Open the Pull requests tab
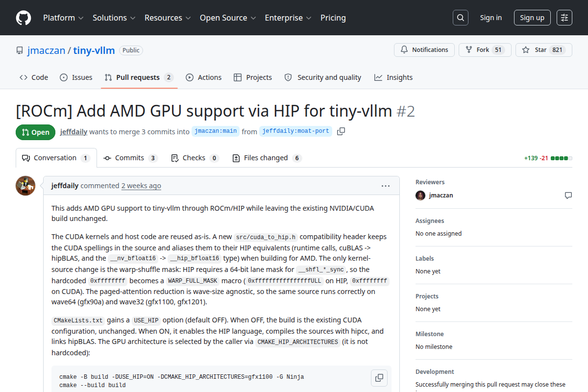Image resolution: width=588 pixels, height=392 pixels. [139, 77]
